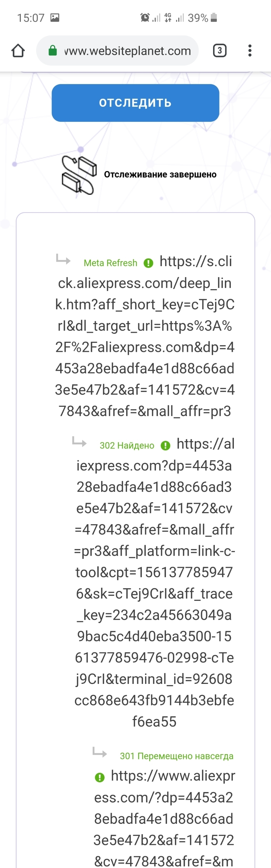The width and height of the screenshot is (271, 868).
Task: Select the 302 Найдено status label
Action: click(x=126, y=446)
